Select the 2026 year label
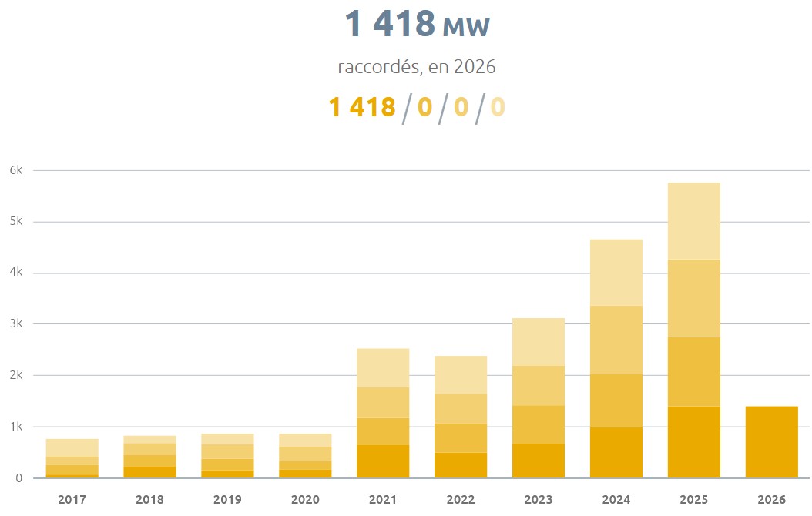Screen dimensions: 812x516 click(771, 500)
